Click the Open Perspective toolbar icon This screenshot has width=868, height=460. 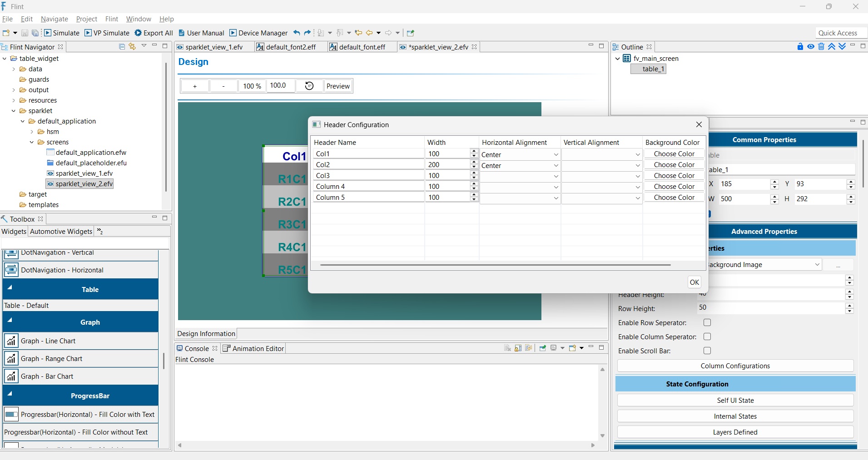pos(411,33)
